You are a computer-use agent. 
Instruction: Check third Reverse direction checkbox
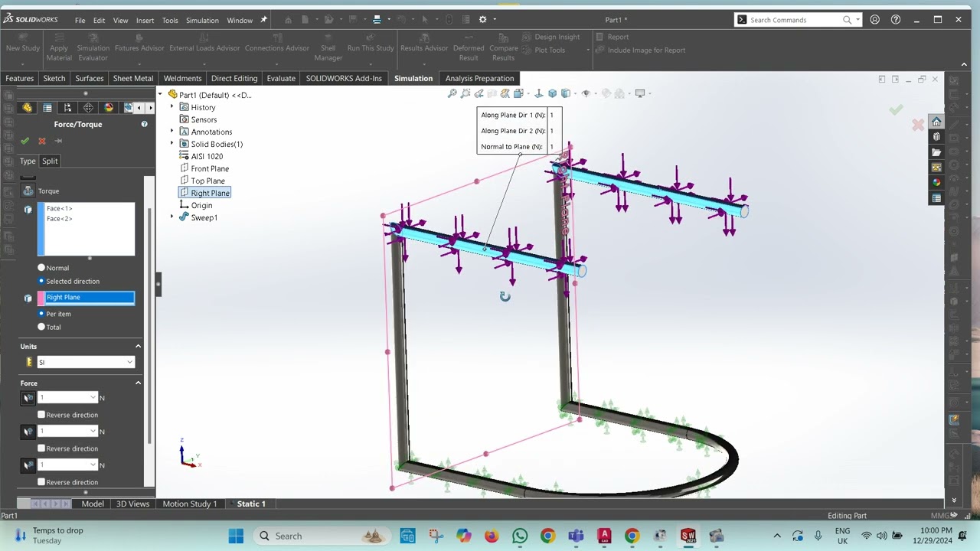pyautogui.click(x=41, y=482)
